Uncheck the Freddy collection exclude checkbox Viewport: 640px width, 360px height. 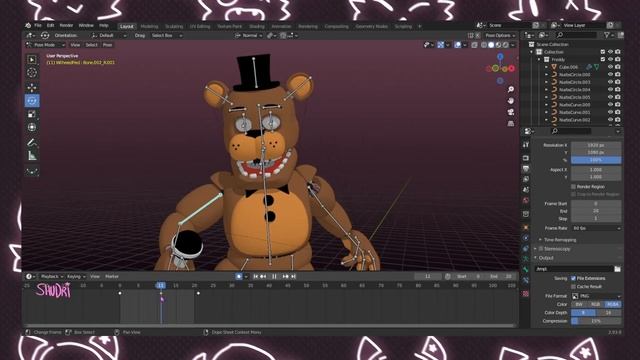pyautogui.click(x=602, y=60)
